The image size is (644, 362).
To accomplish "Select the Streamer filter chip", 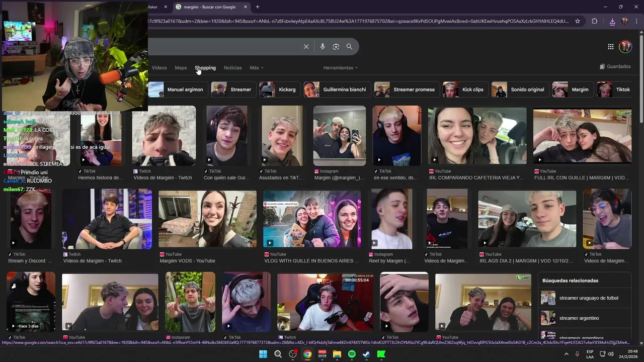I will (233, 89).
